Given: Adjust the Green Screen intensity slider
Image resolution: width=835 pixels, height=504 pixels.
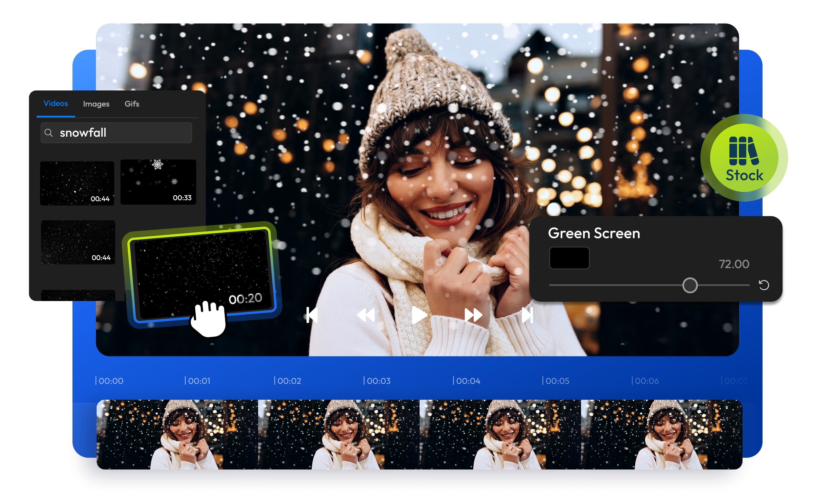Looking at the screenshot, I should (690, 286).
